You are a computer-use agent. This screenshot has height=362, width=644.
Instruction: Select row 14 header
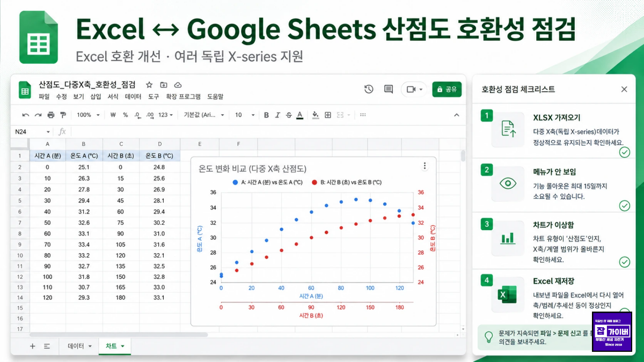coord(20,297)
